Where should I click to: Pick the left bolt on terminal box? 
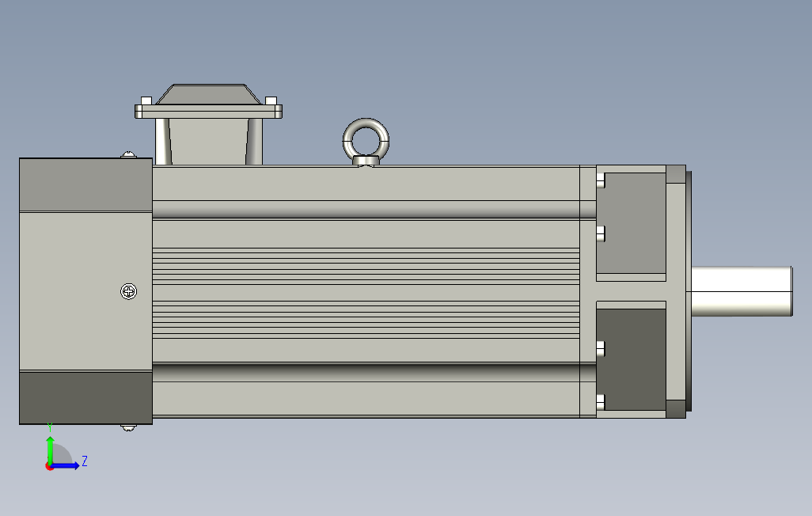[146, 101]
